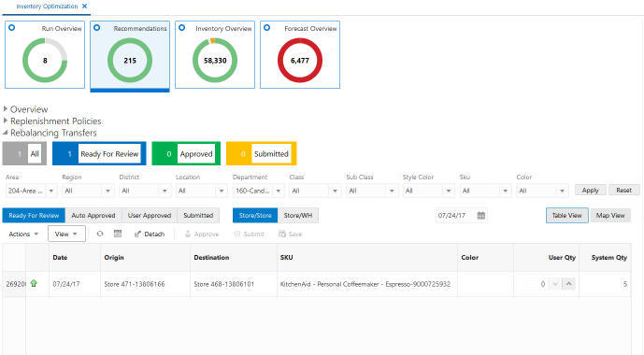Click the User Qty input field showing 0
Viewport: 644px width, 355px height.
point(533,284)
